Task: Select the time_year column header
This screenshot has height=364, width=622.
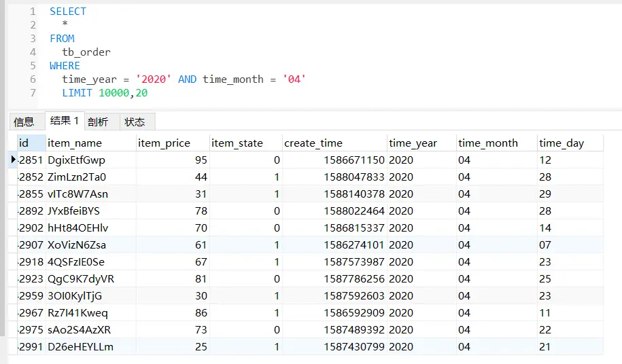Action: tap(413, 143)
